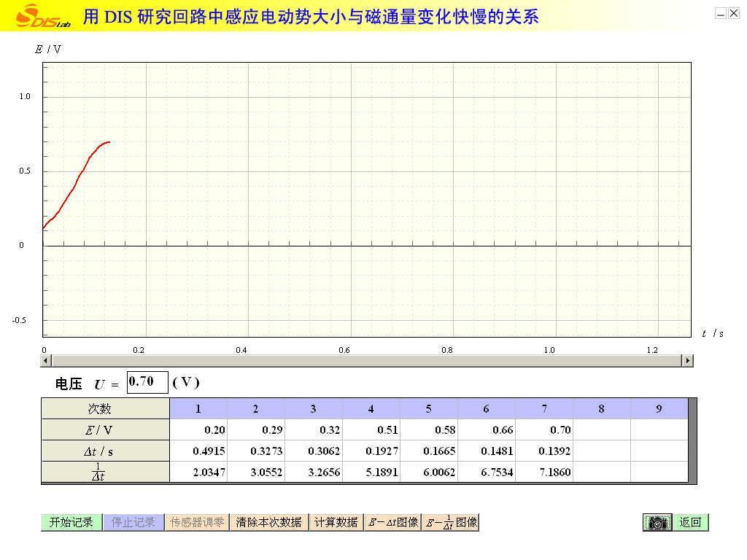Click the Δt cell showing 0.4915

pyautogui.click(x=198, y=451)
